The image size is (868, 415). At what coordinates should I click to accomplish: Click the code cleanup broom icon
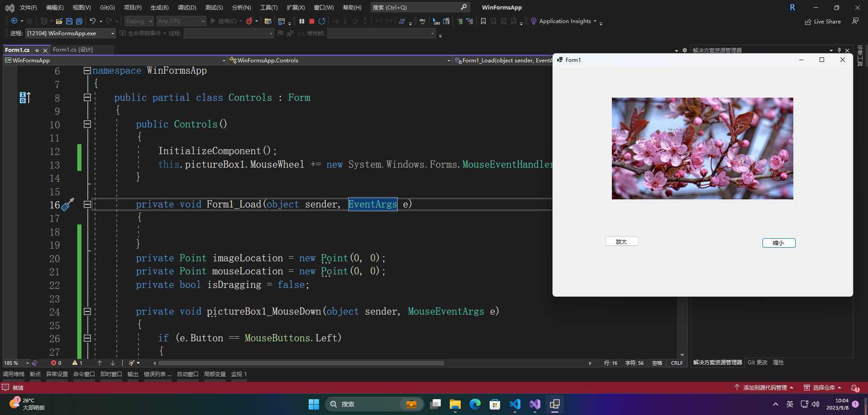[x=132, y=363]
